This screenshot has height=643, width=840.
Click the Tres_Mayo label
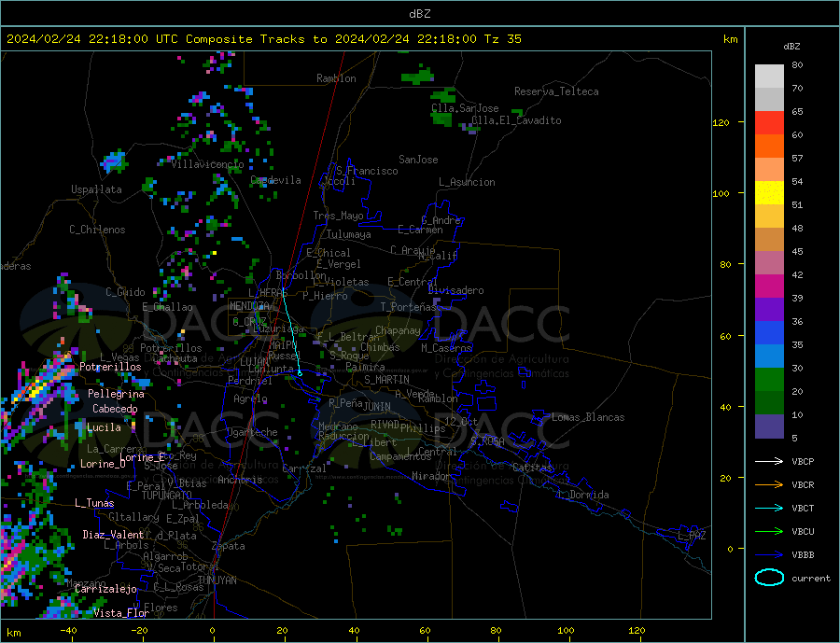pos(338,216)
